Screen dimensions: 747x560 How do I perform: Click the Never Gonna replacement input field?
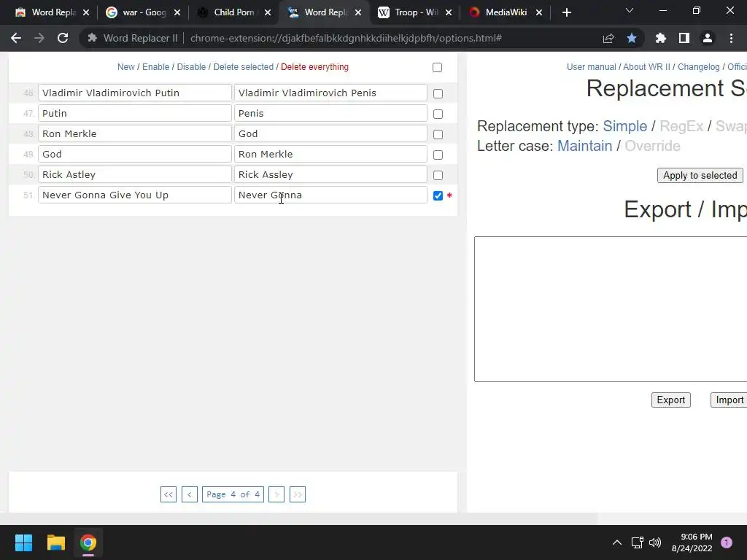(x=330, y=195)
